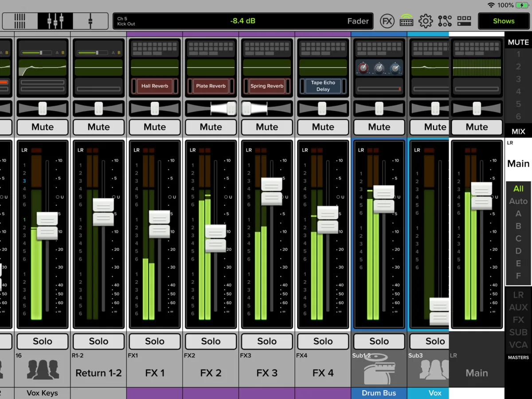The height and width of the screenshot is (399, 532).
Task: Tap the Main LR name button
Action: point(477,373)
